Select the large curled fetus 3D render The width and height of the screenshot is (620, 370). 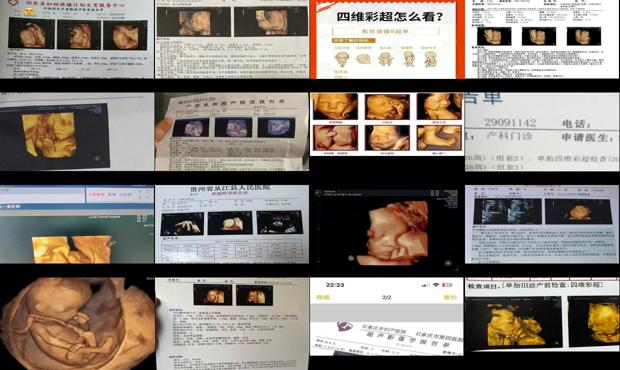78,323
